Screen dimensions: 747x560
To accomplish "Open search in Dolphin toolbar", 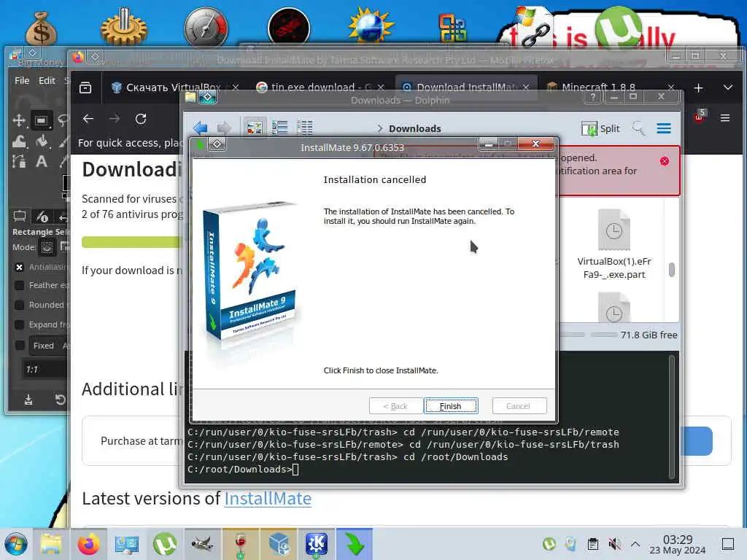I will pos(638,128).
